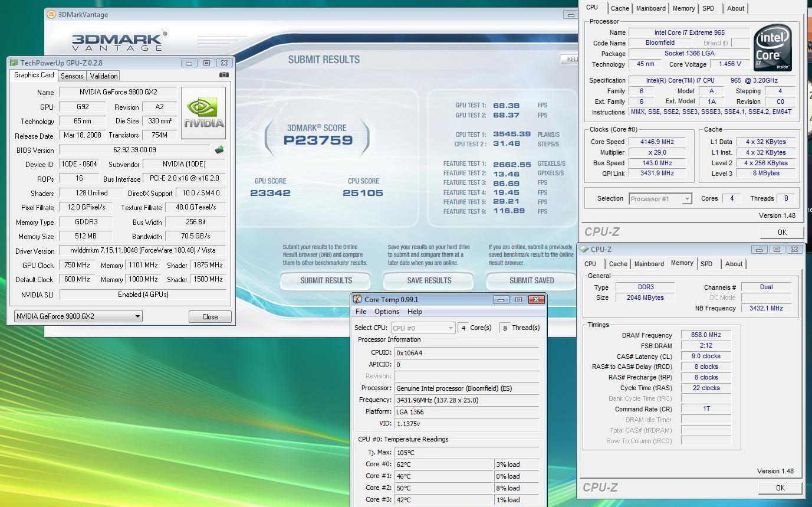The width and height of the screenshot is (812, 507).
Task: Click the Core Voltage value 1.456 V
Action: [730, 64]
